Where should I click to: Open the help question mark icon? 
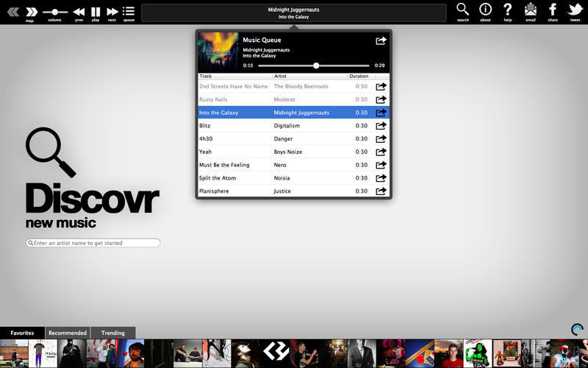click(507, 10)
